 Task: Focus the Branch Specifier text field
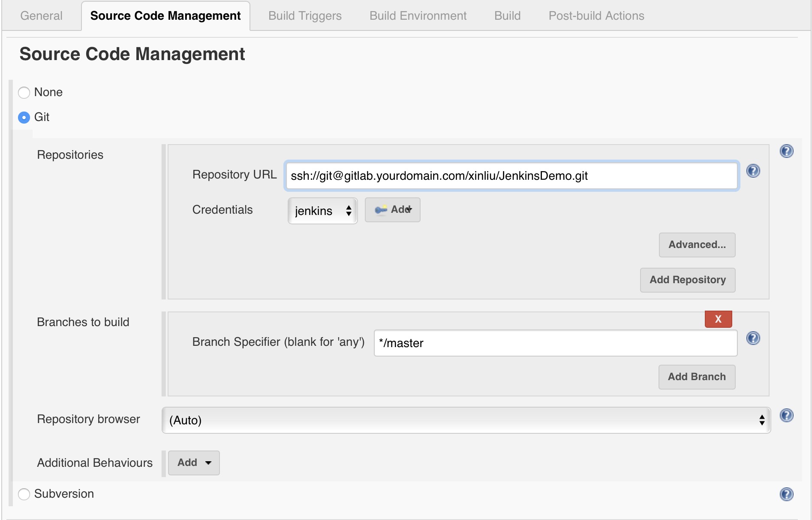(555, 343)
